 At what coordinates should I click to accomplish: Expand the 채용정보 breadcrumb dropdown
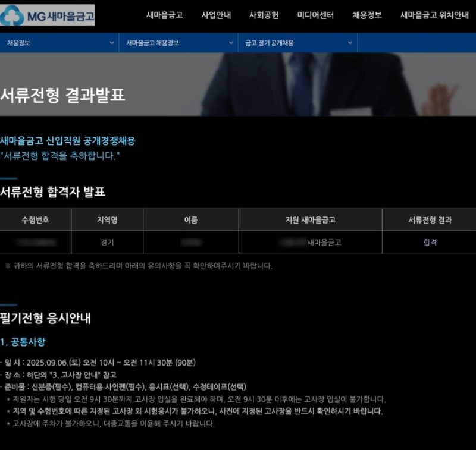pyautogui.click(x=59, y=43)
